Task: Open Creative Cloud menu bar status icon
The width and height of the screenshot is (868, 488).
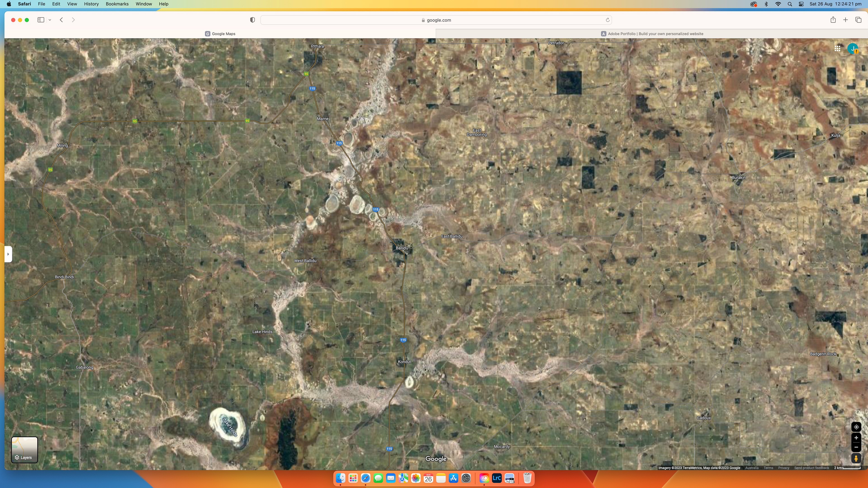Action: pyautogui.click(x=753, y=4)
